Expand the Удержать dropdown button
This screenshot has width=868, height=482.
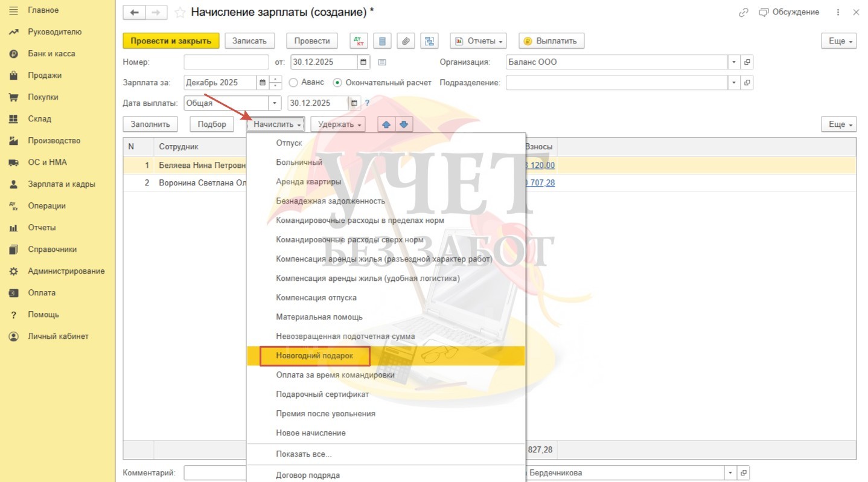coord(338,124)
